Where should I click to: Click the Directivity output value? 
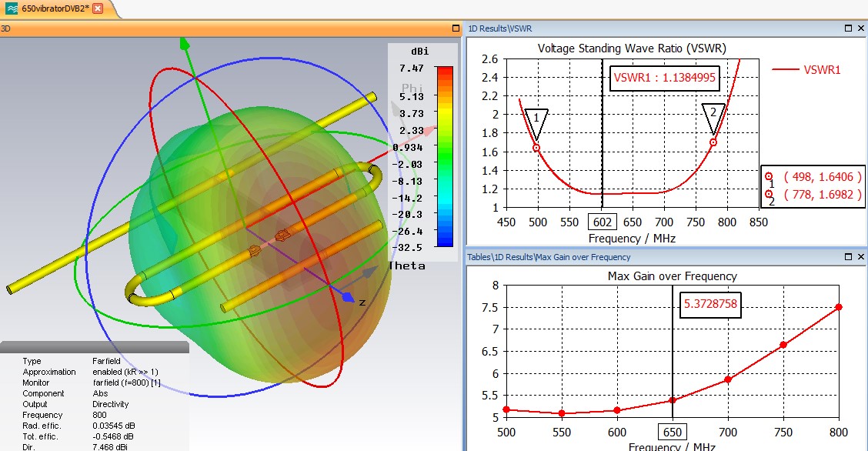[110, 404]
